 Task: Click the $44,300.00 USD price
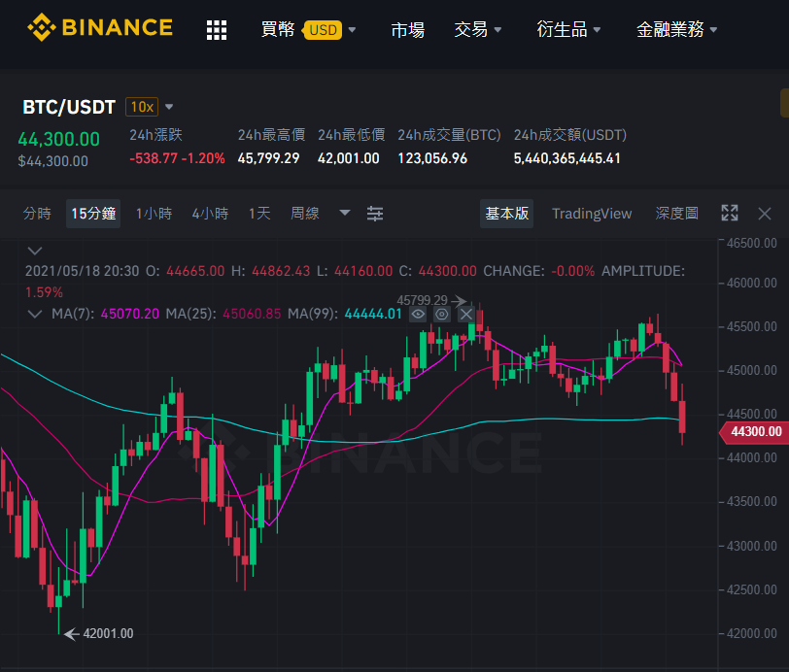click(x=52, y=161)
